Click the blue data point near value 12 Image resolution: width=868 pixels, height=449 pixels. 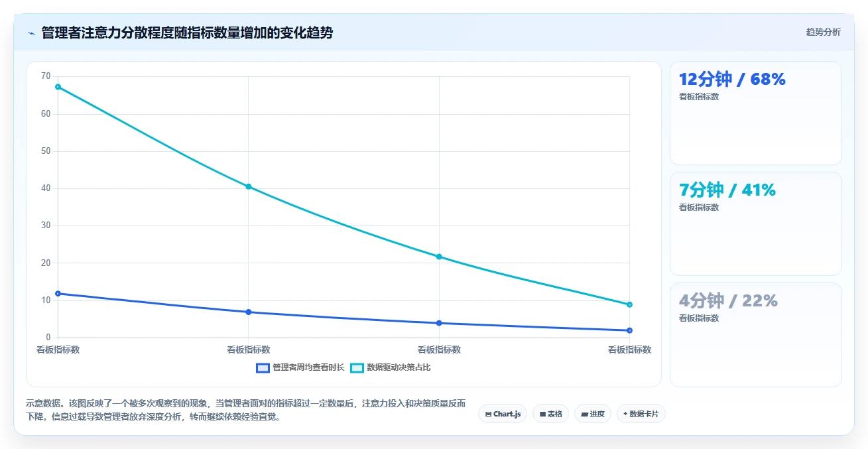click(58, 293)
